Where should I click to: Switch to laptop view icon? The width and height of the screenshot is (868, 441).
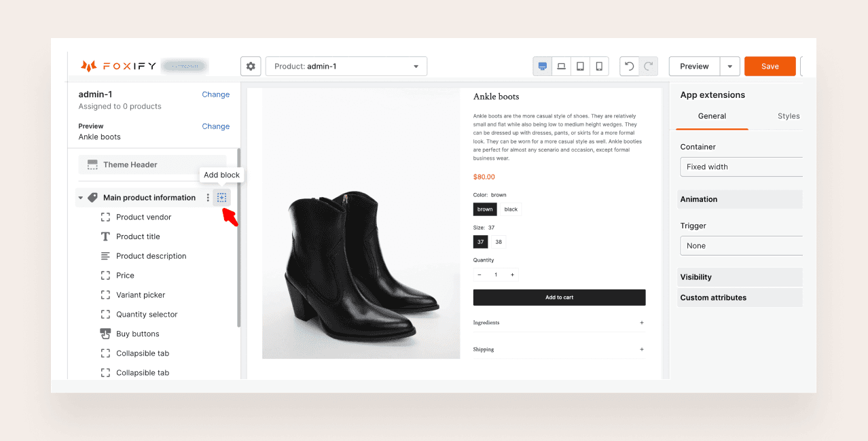pos(561,67)
